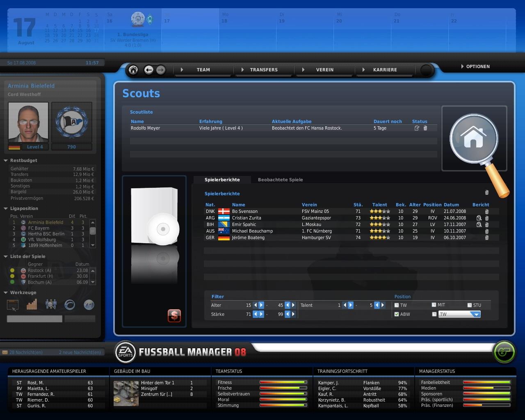Toggle checkbox next to the TW dropdown
525x420 pixels.
(434, 314)
